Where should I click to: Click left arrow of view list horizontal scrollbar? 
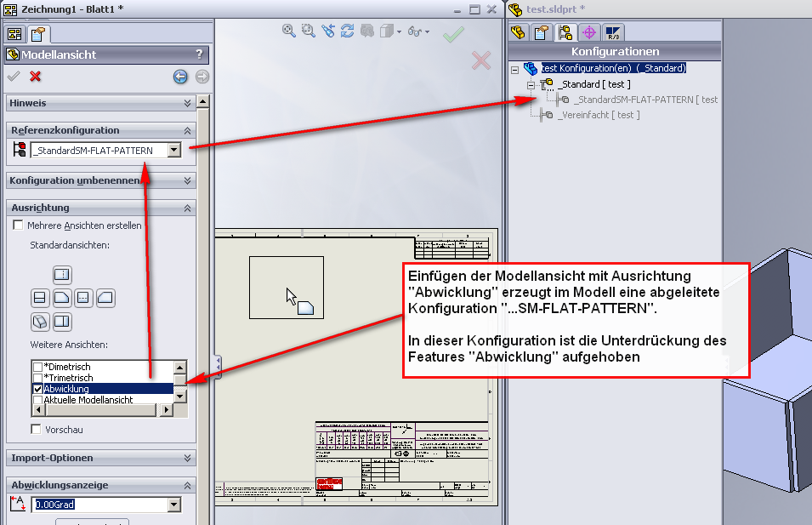[x=39, y=409]
